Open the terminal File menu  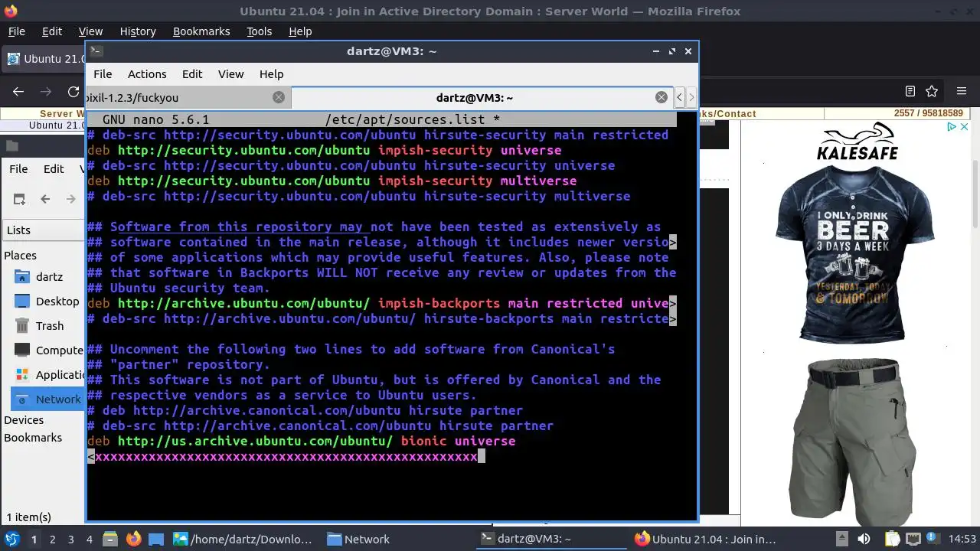pyautogui.click(x=103, y=74)
